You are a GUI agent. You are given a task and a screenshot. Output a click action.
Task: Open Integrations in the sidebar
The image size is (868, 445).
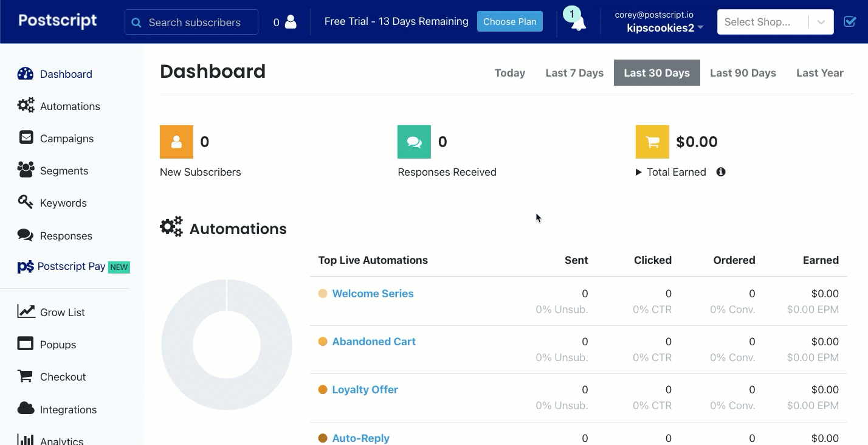[x=68, y=410]
